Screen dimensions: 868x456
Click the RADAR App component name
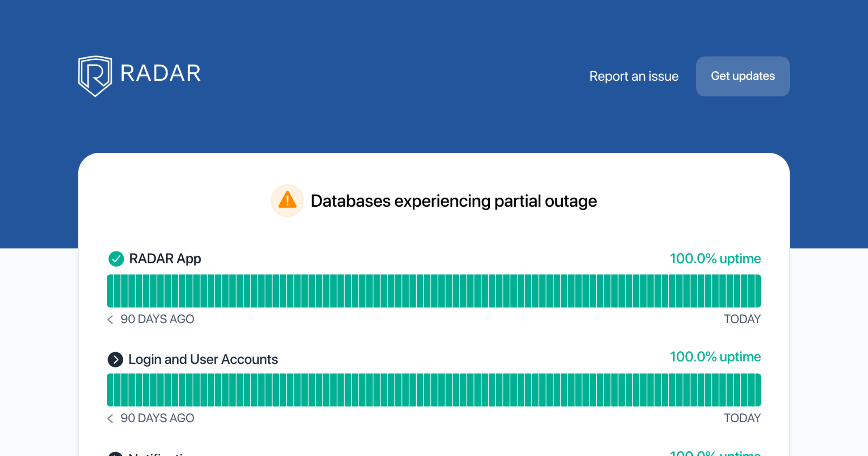click(165, 259)
